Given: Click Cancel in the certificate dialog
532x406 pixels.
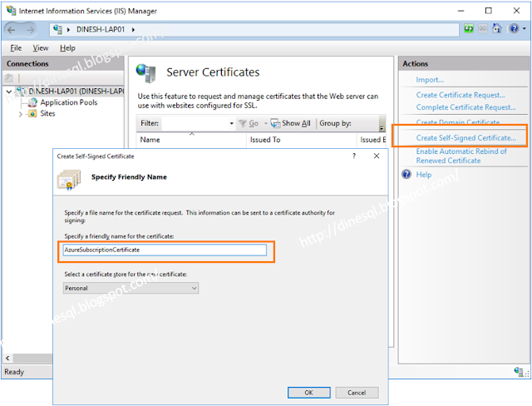Looking at the screenshot, I should pos(357,393).
